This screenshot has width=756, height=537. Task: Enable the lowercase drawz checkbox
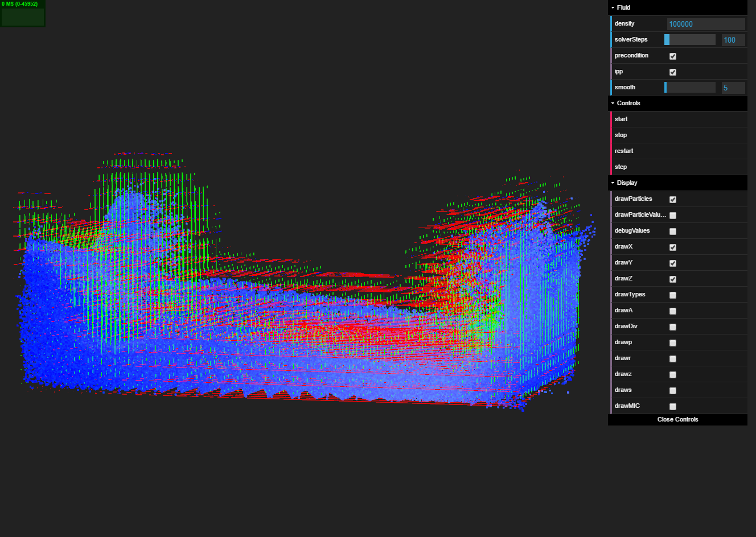tap(673, 374)
